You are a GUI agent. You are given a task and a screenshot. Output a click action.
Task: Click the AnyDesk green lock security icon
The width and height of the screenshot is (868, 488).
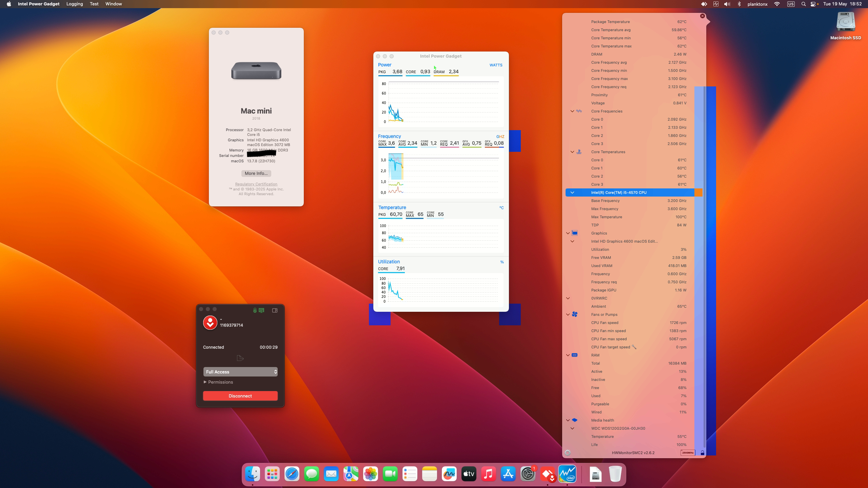tap(255, 310)
